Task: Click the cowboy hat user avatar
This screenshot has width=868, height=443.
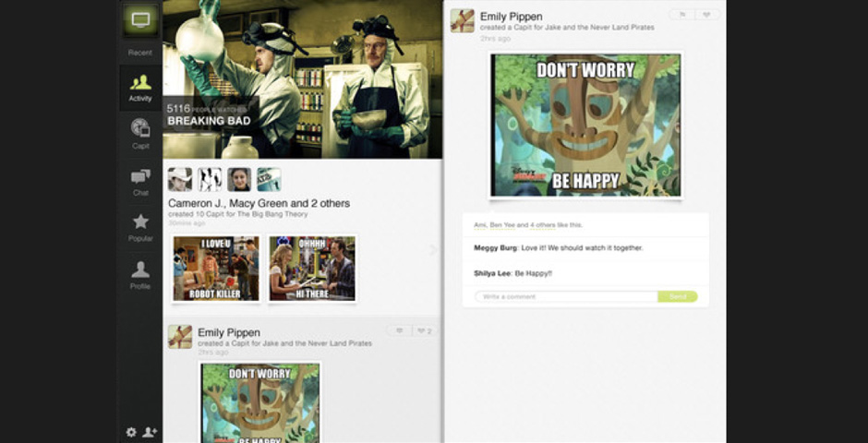Action: click(x=180, y=180)
